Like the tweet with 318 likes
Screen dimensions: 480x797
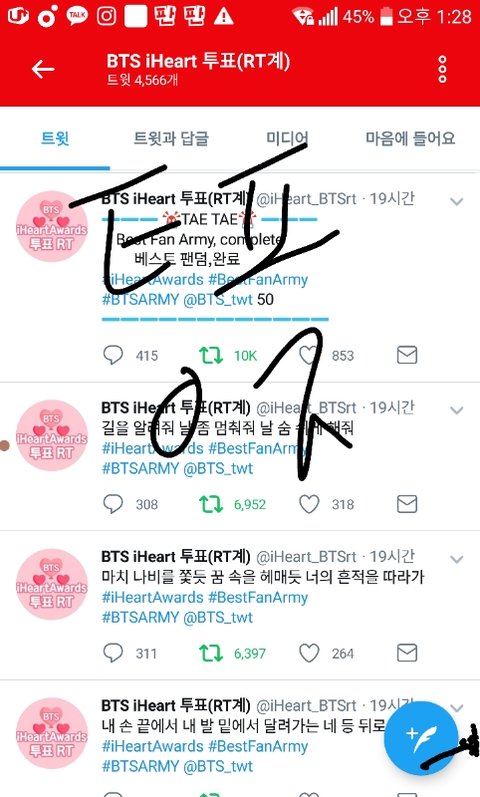click(309, 504)
